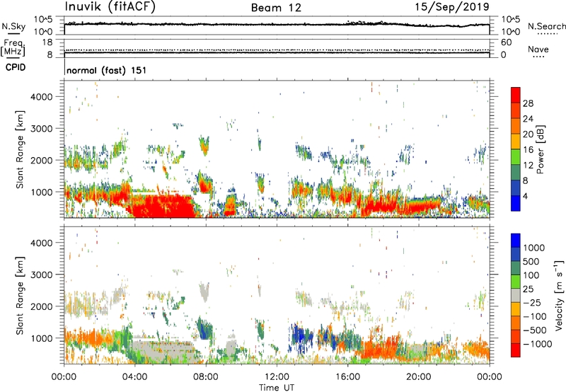The height and width of the screenshot is (392, 566).
Task: Click the '12' power scale value
Action: (x=528, y=166)
